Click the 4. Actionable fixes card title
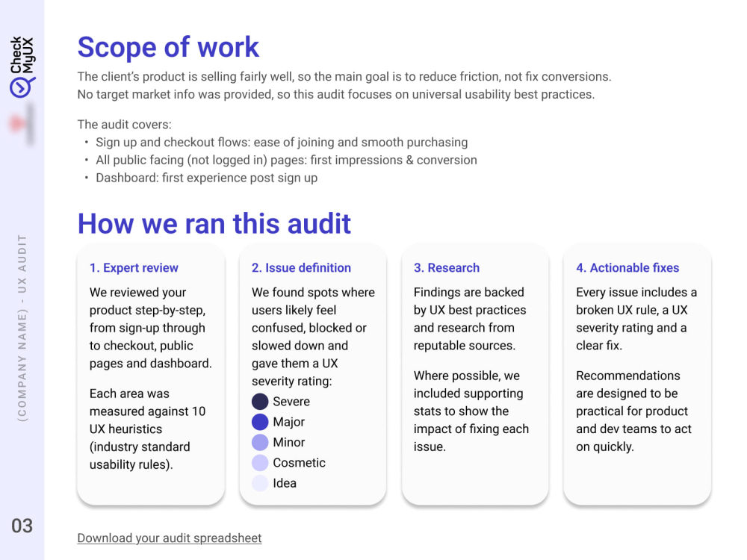 [x=627, y=267]
